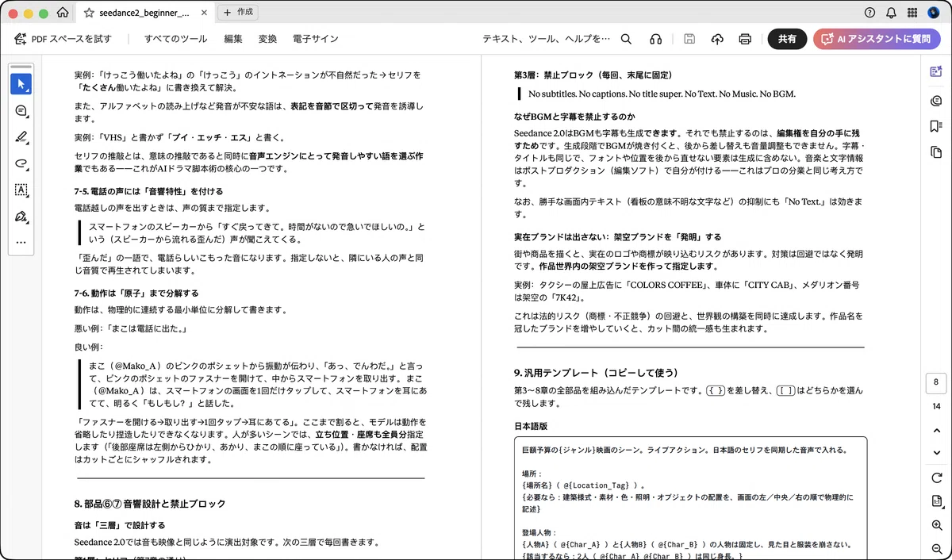Screen dimensions: 952x560
Task: Ask the AI アシスタントに質問 button
Action: click(x=877, y=39)
